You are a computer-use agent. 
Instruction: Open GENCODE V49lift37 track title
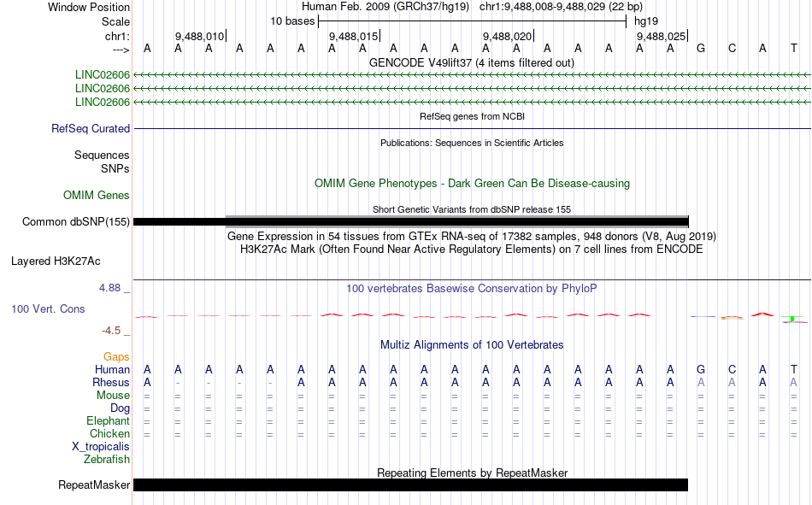(x=472, y=62)
